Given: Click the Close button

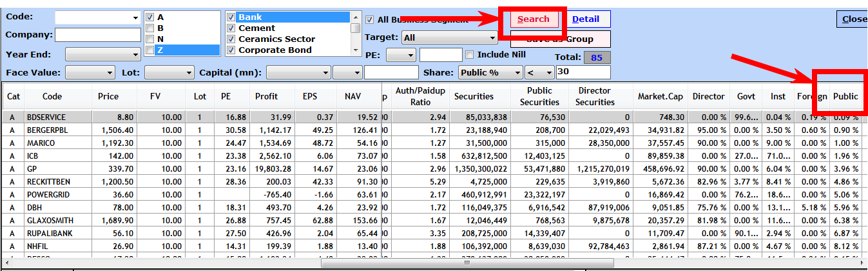Looking at the screenshot, I should [x=853, y=19].
